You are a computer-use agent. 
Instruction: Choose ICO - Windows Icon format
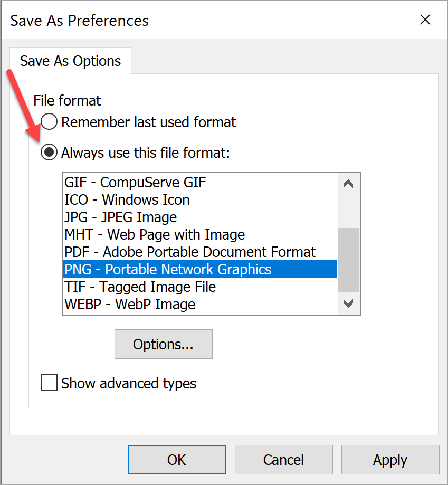[127, 200]
